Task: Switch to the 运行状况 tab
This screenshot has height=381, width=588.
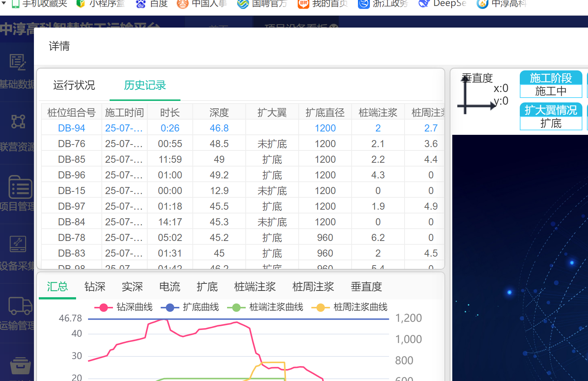Action: [74, 85]
